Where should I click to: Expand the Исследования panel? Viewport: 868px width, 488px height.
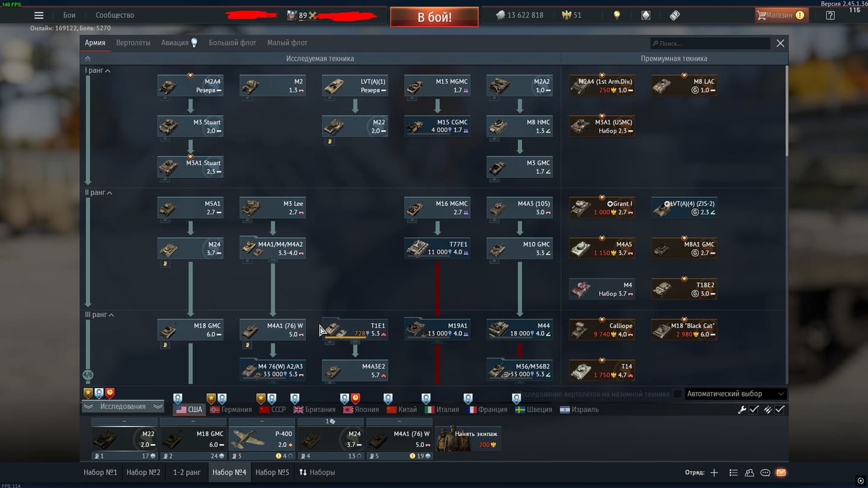123,407
